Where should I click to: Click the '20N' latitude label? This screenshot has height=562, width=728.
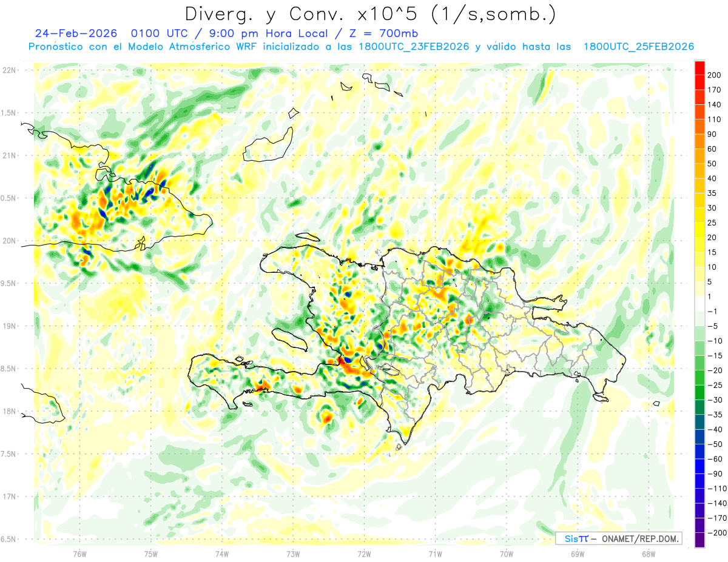tap(8, 241)
